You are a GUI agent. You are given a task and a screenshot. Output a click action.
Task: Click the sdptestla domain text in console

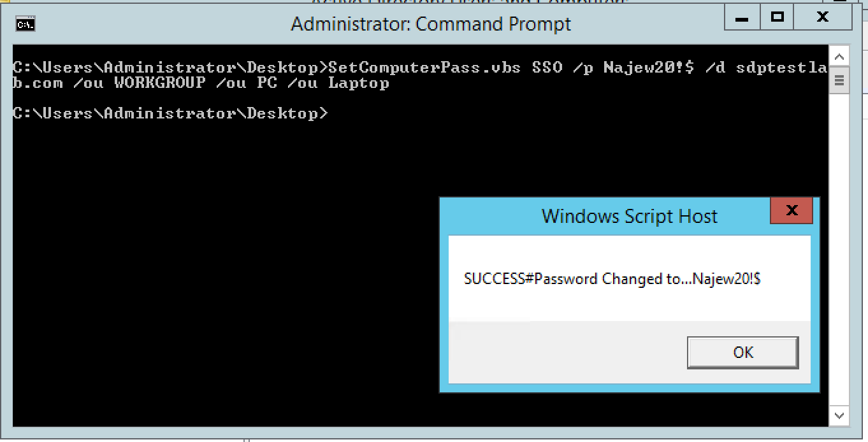point(781,68)
